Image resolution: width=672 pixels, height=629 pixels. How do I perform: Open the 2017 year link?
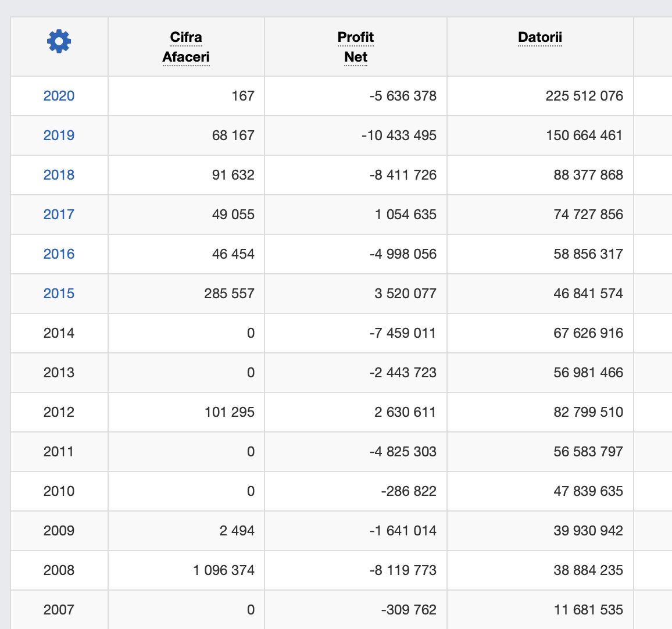[59, 215]
